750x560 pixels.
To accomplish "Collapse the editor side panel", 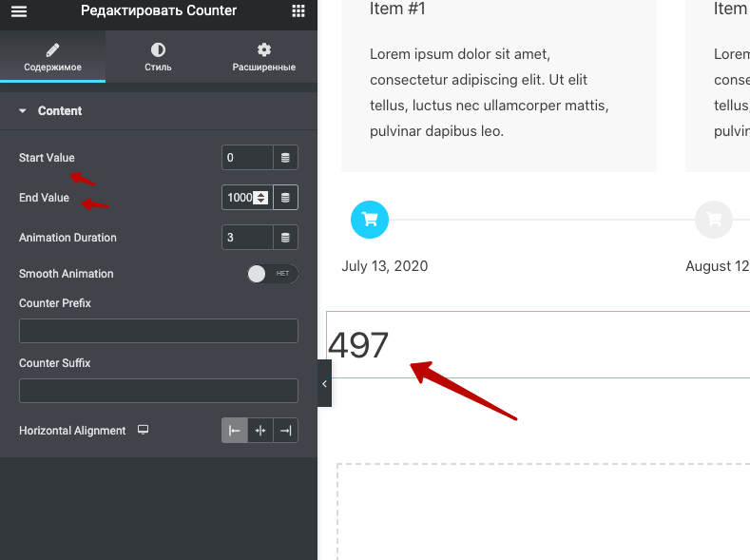I will point(324,383).
